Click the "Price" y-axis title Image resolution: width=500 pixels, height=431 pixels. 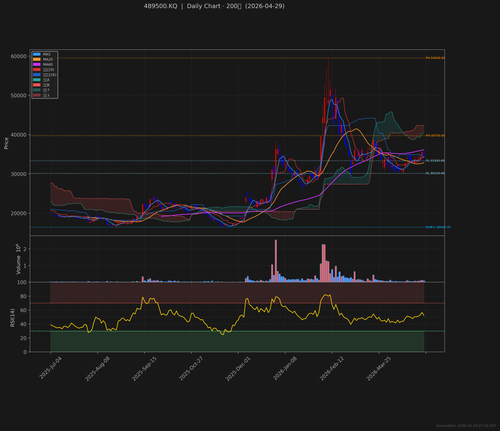[x=6, y=143]
